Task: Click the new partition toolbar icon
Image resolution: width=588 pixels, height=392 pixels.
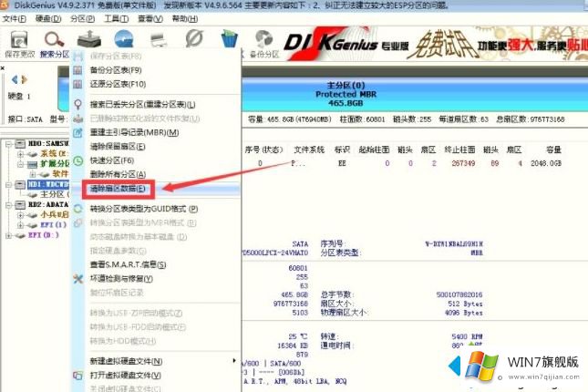Action: (159, 39)
